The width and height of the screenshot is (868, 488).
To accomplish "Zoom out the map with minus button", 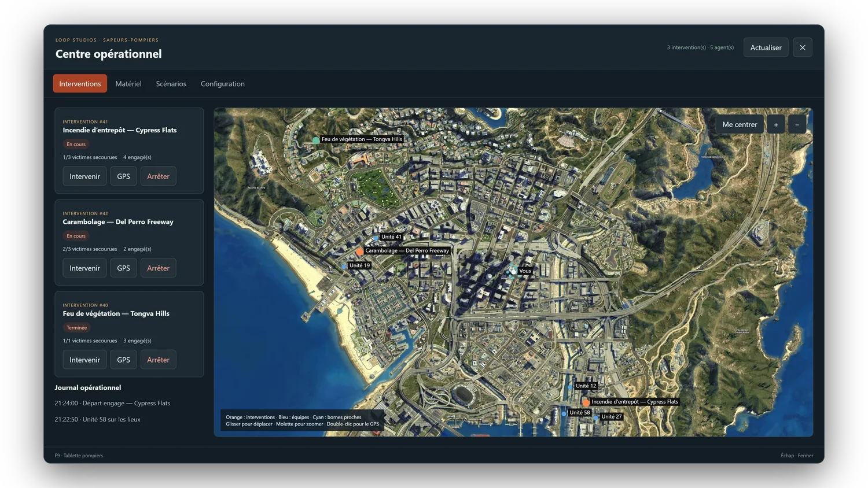I will (797, 124).
